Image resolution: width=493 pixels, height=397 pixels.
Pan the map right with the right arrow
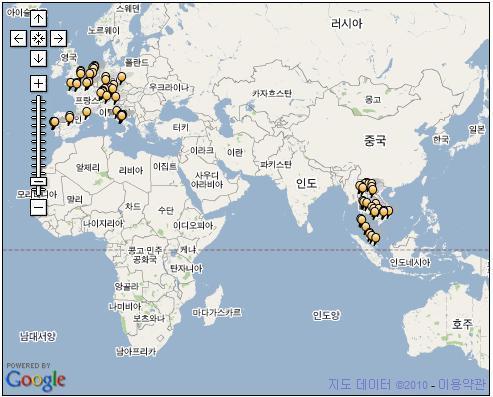[58, 39]
